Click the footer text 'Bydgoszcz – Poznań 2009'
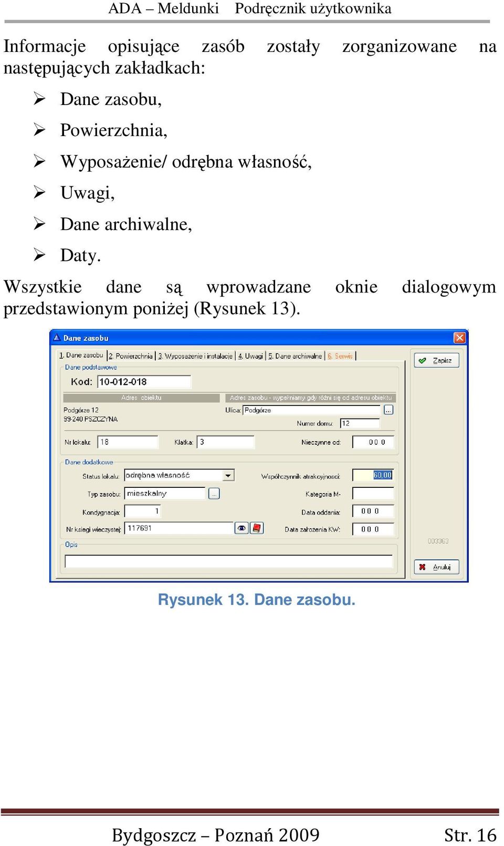The width and height of the screenshot is (504, 846). [215, 835]
